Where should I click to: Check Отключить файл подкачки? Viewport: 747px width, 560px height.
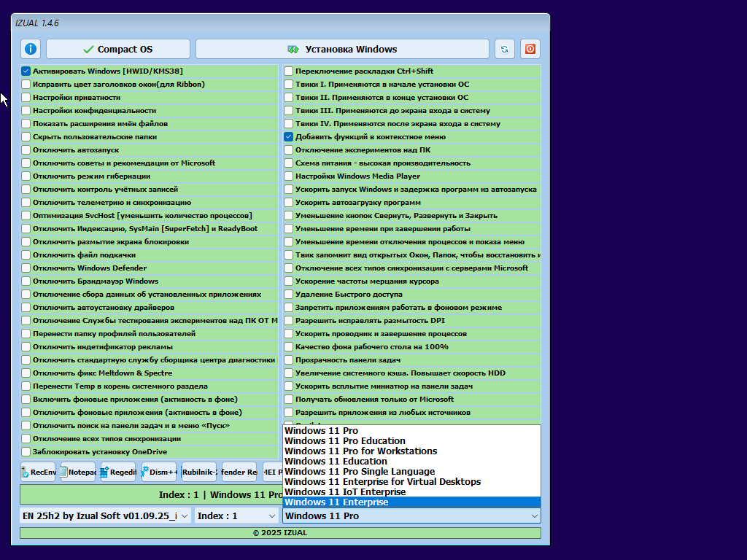[26, 254]
